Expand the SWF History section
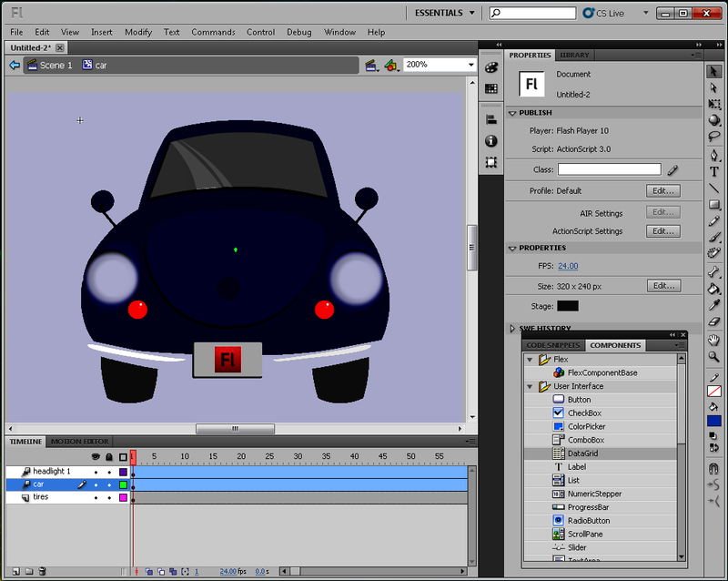 tap(512, 329)
